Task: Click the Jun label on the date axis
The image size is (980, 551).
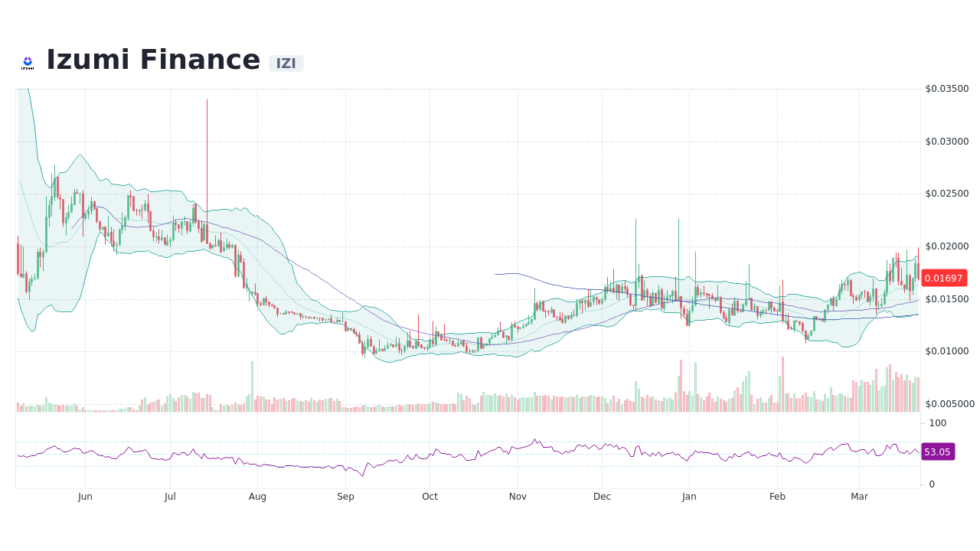Action: (x=85, y=496)
